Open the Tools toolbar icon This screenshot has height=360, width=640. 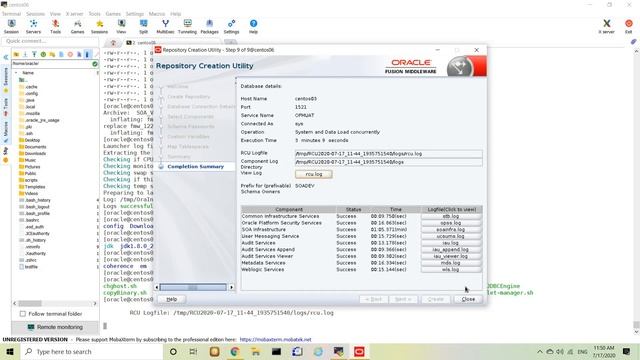pos(56,27)
